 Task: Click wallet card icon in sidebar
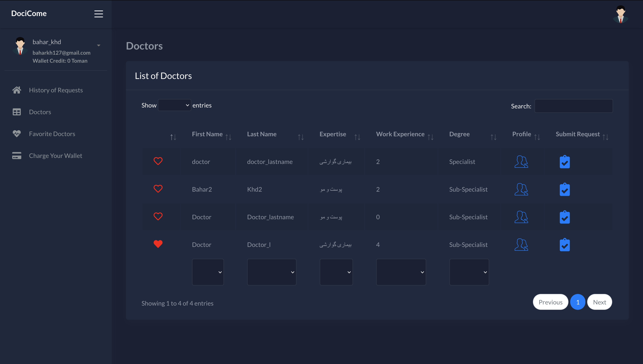[17, 155]
